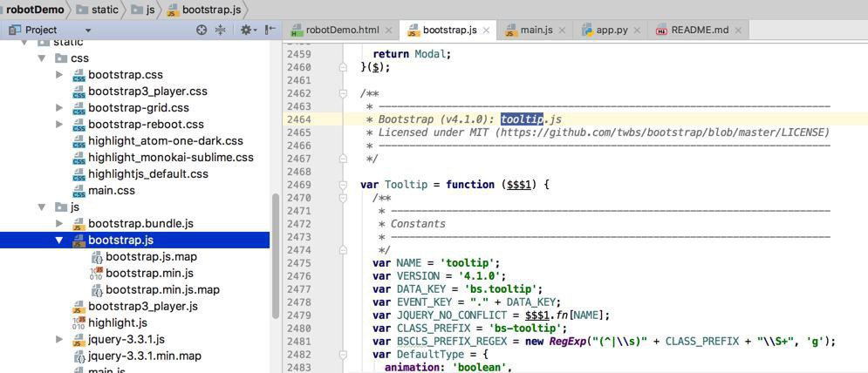Click the Project panel vertical scrollbar
Image resolution: width=868 pixels, height=373 pixels.
tap(275, 256)
